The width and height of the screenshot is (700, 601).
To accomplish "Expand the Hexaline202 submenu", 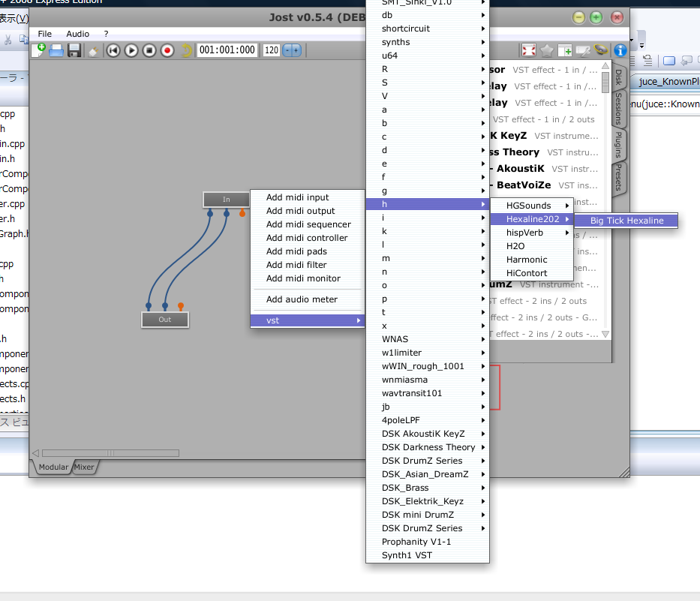I will tap(533, 219).
